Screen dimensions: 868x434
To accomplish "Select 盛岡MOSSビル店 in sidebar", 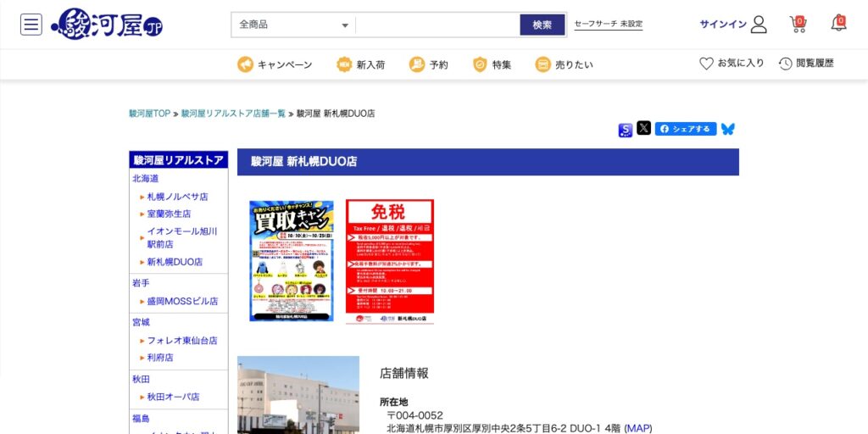I will pyautogui.click(x=182, y=301).
